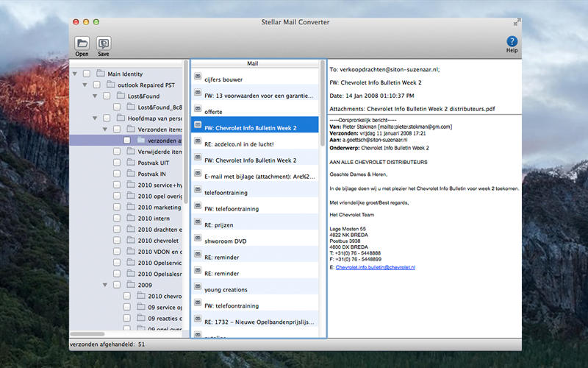
Task: Click envelope icon beside 'E-mail met bijlage'
Action: 198,173
